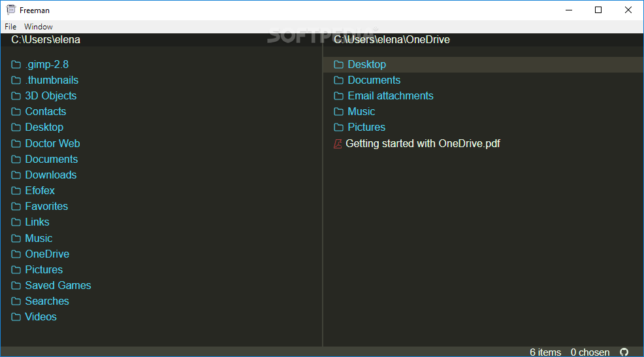Image resolution: width=644 pixels, height=357 pixels.
Task: Click the folder icon beside Searches
Action: (x=16, y=301)
